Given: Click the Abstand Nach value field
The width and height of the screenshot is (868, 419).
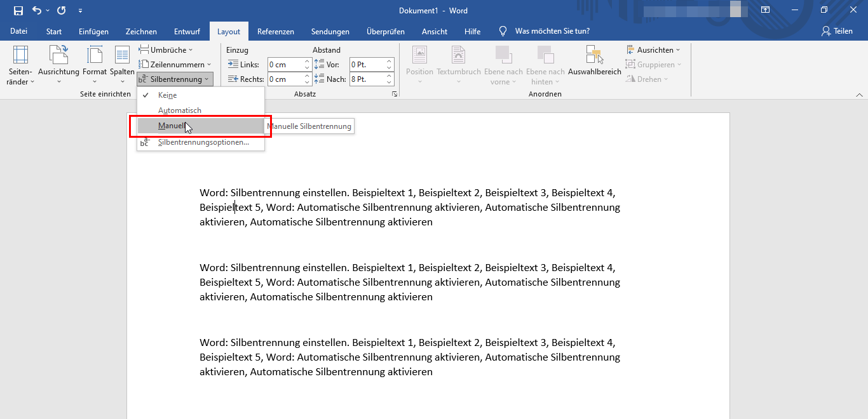Looking at the screenshot, I should pyautogui.click(x=367, y=79).
